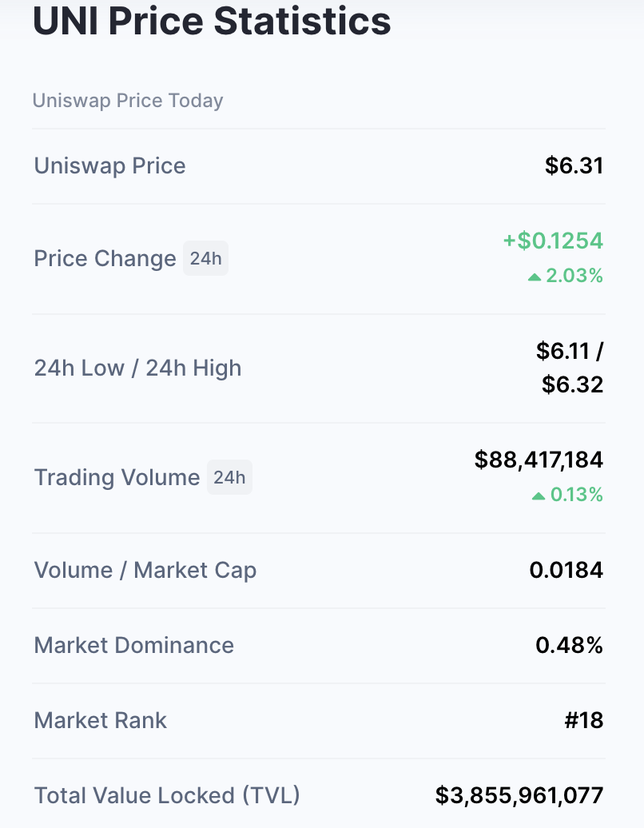The height and width of the screenshot is (828, 644).
Task: Open the 24h badge next to Price Change
Action: tap(205, 258)
